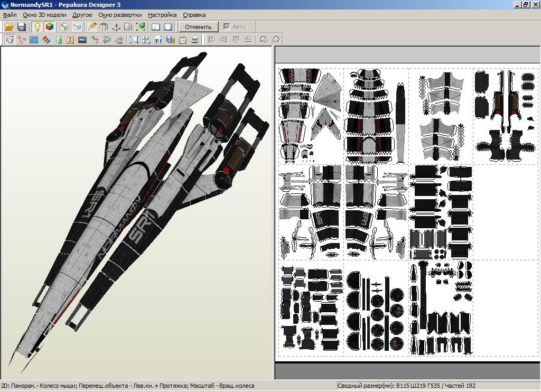Click the gray table-shaped icon

click(104, 27)
